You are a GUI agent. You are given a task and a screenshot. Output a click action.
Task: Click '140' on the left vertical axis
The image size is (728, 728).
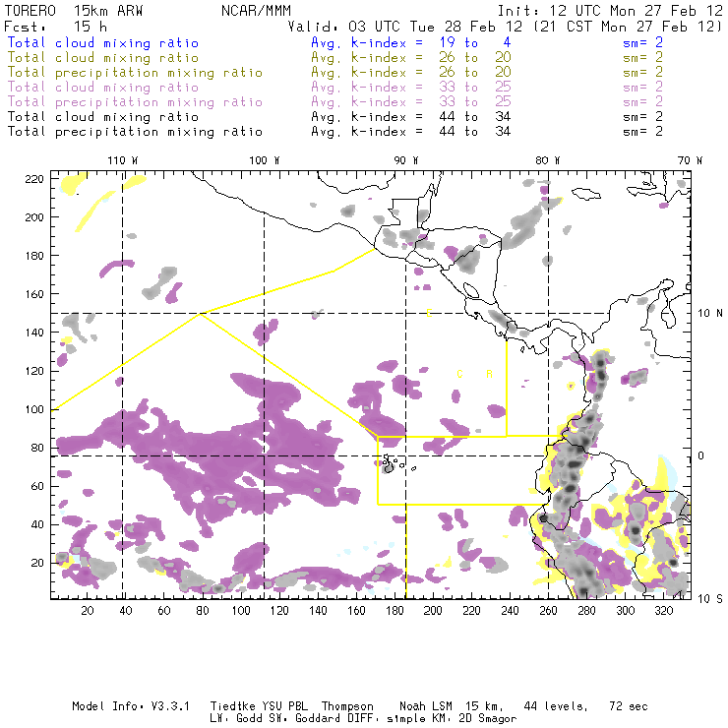coord(33,333)
